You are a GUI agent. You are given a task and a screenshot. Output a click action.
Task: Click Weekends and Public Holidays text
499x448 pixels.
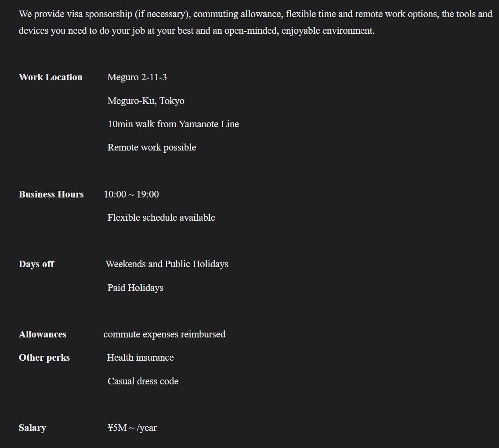pos(167,264)
